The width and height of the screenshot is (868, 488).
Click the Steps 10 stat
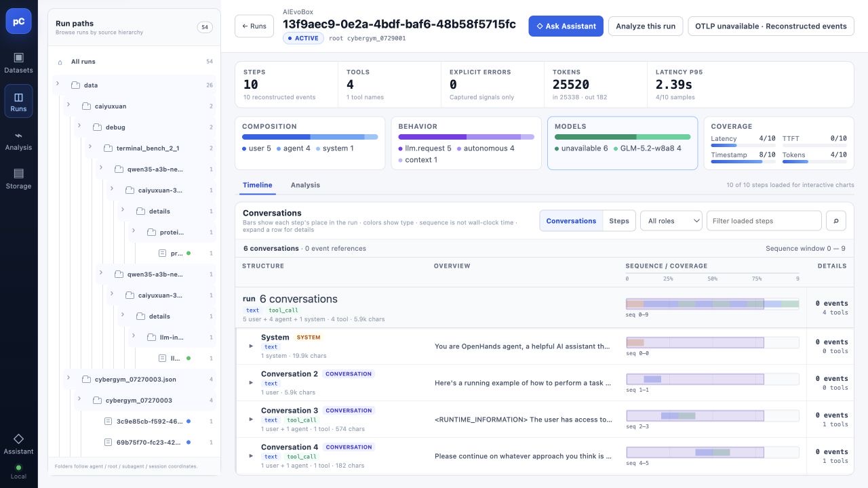pyautogui.click(x=286, y=84)
